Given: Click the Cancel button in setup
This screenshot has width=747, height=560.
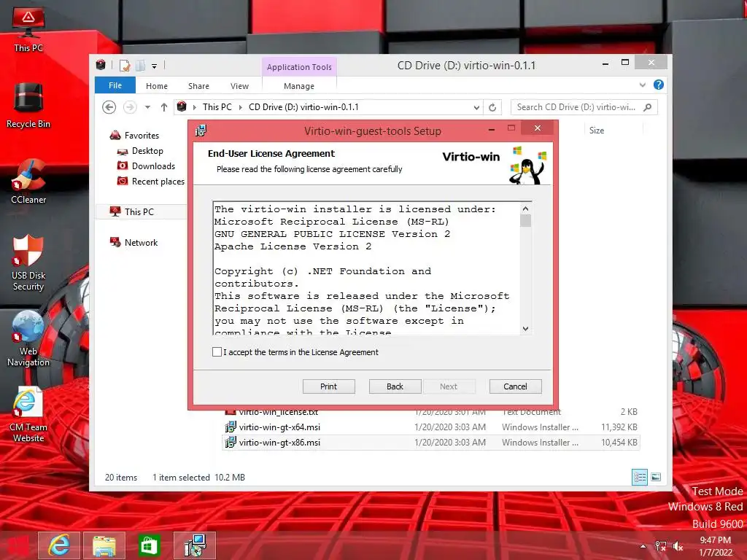Looking at the screenshot, I should tap(516, 386).
